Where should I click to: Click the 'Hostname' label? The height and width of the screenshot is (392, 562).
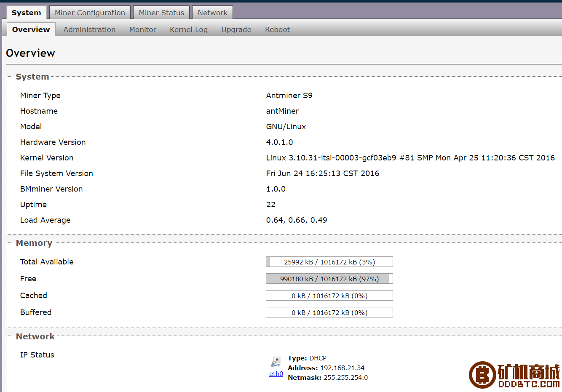[39, 111]
